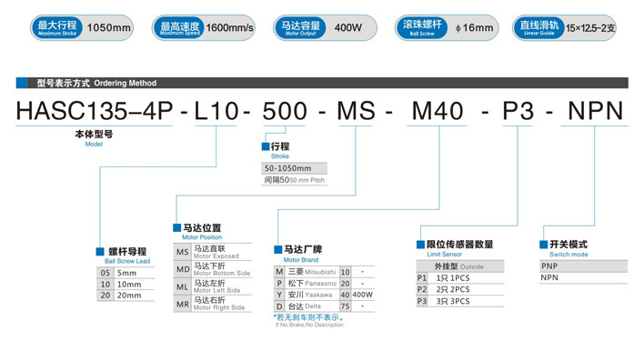Select MS Motor Exposed position row
The image size is (644, 341).
[x=213, y=252]
